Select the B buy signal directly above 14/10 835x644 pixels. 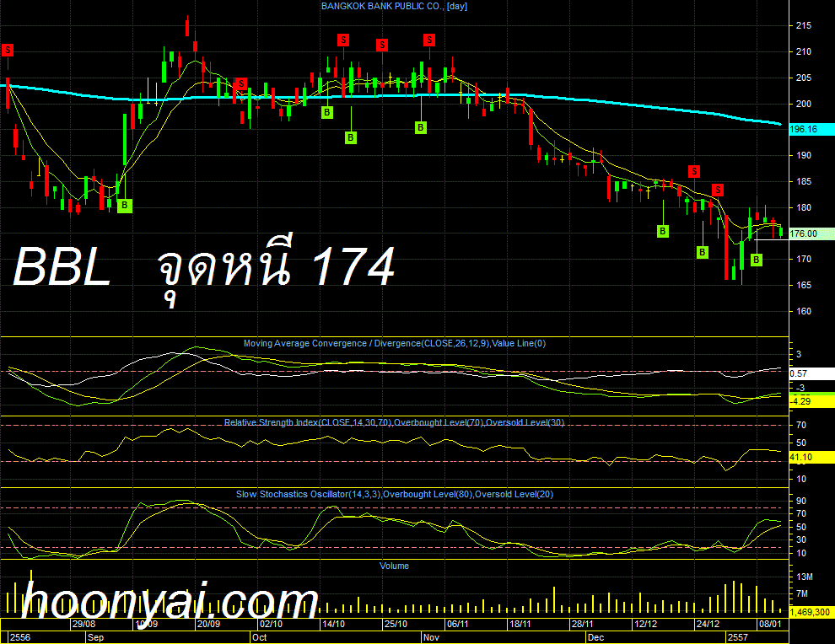click(x=327, y=112)
